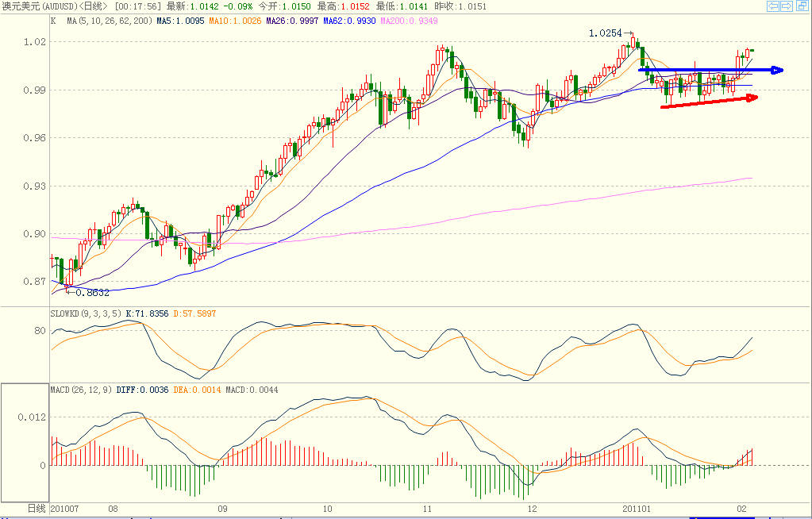Click the MA26:0.9997 value
This screenshot has height=519, width=812.
tap(292, 21)
